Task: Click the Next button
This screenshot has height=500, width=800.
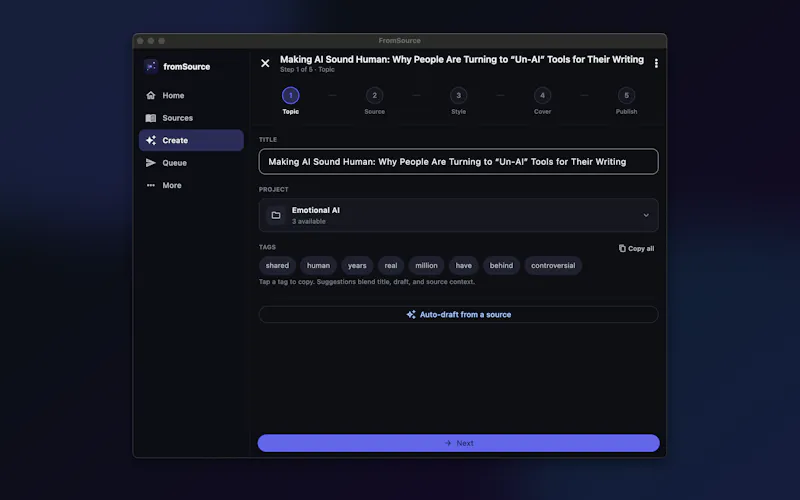Action: pos(458,443)
